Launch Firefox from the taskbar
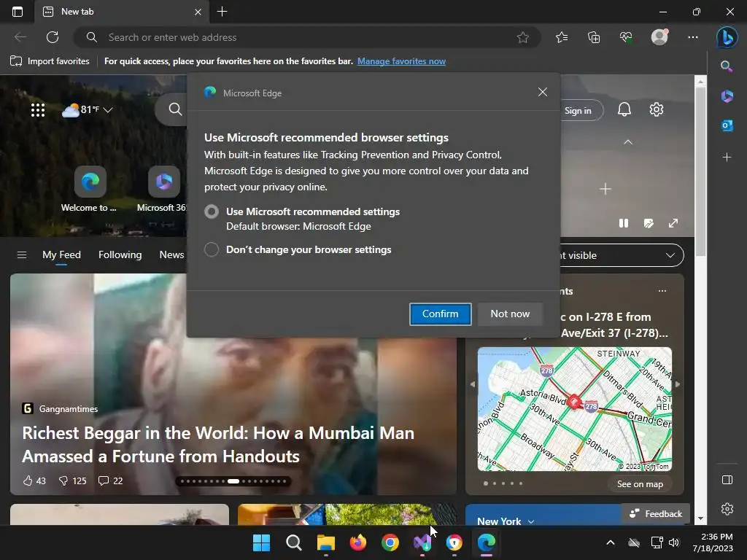Image resolution: width=747 pixels, height=560 pixels. click(357, 542)
